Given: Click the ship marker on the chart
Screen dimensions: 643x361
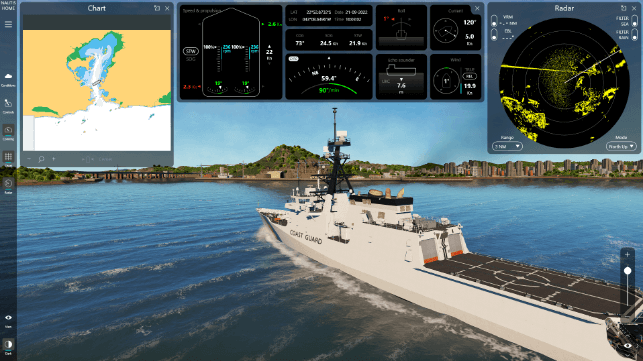Looking at the screenshot, I should coord(96,83).
